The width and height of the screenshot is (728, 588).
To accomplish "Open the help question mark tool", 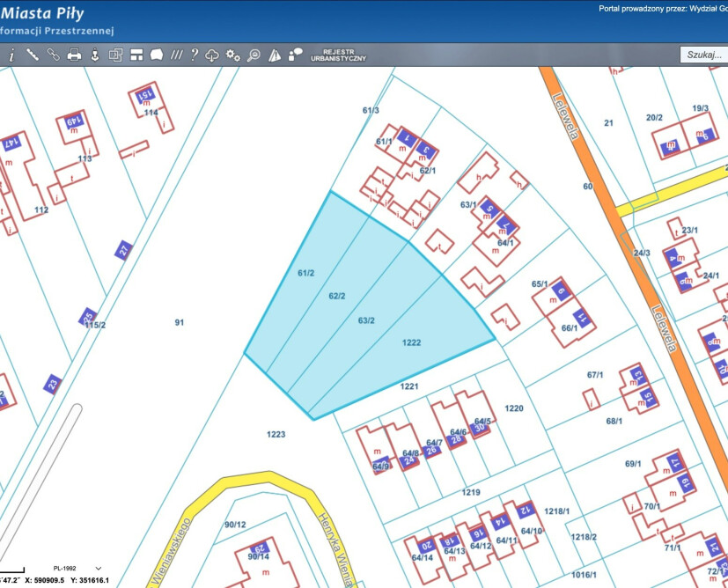I will pos(194,55).
